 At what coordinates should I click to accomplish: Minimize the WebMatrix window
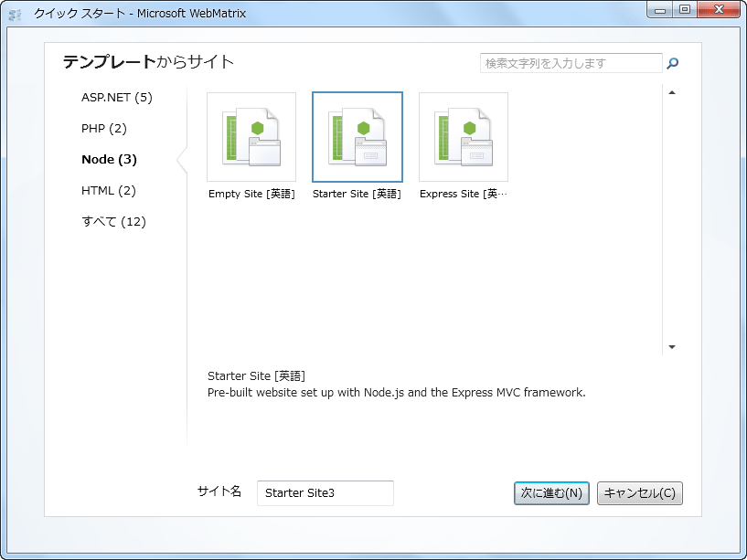[660, 10]
